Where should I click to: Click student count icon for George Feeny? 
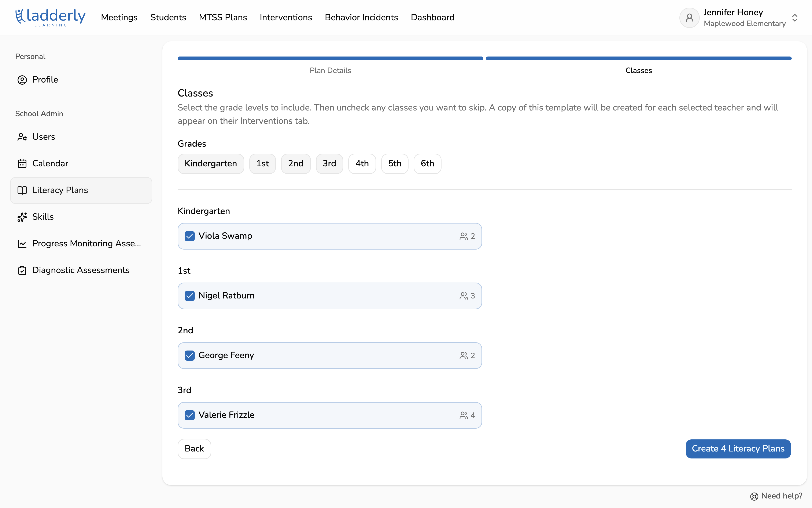tap(464, 355)
